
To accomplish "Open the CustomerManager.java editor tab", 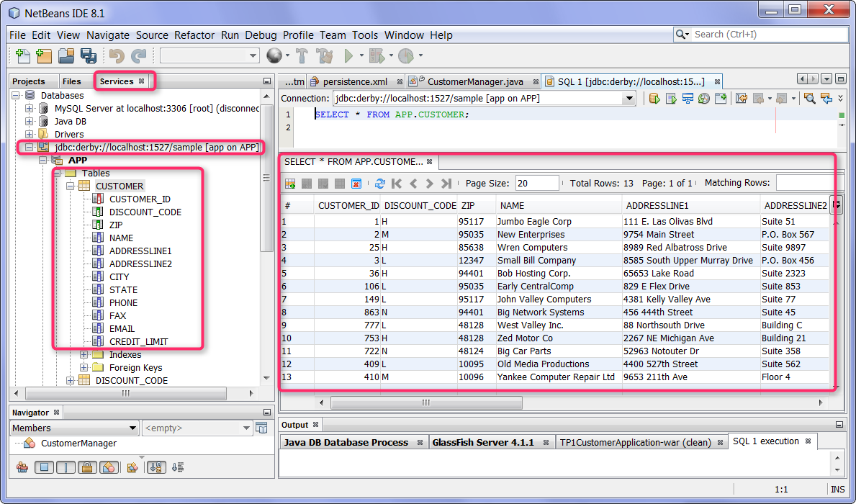I will pyautogui.click(x=474, y=82).
